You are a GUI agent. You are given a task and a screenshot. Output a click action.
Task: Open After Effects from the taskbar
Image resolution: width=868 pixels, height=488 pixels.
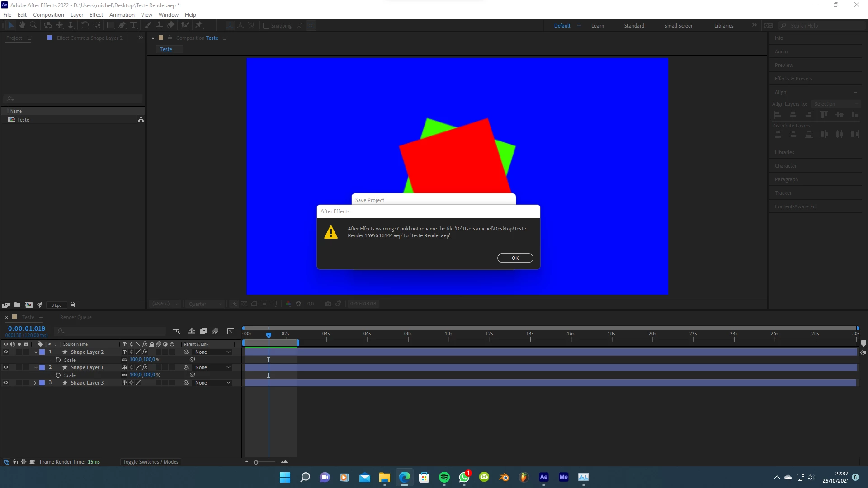[x=543, y=477]
